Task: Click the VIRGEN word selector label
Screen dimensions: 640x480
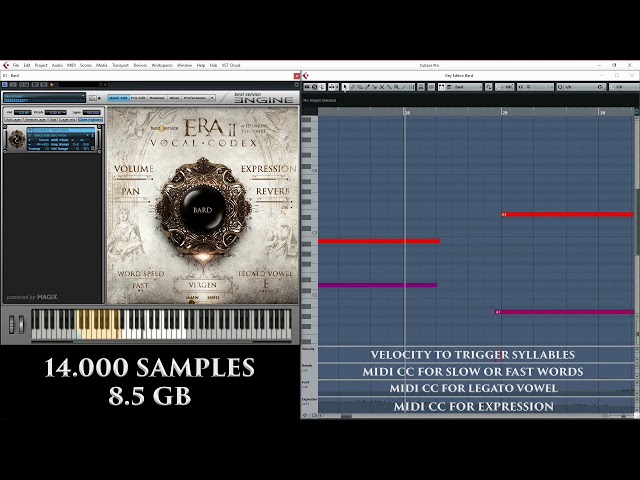Action: [x=202, y=285]
